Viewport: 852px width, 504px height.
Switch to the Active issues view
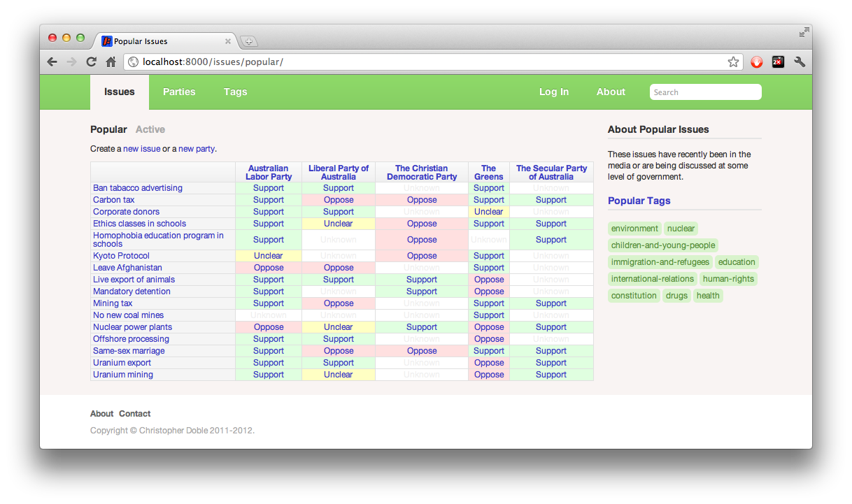point(150,129)
